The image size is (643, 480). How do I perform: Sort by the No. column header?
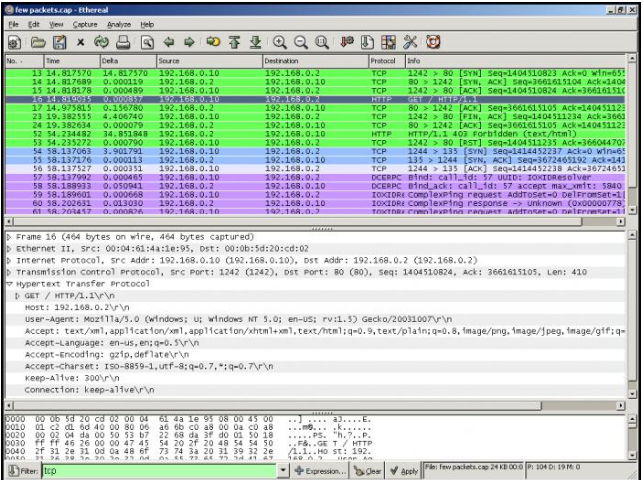pyautogui.click(x=24, y=61)
